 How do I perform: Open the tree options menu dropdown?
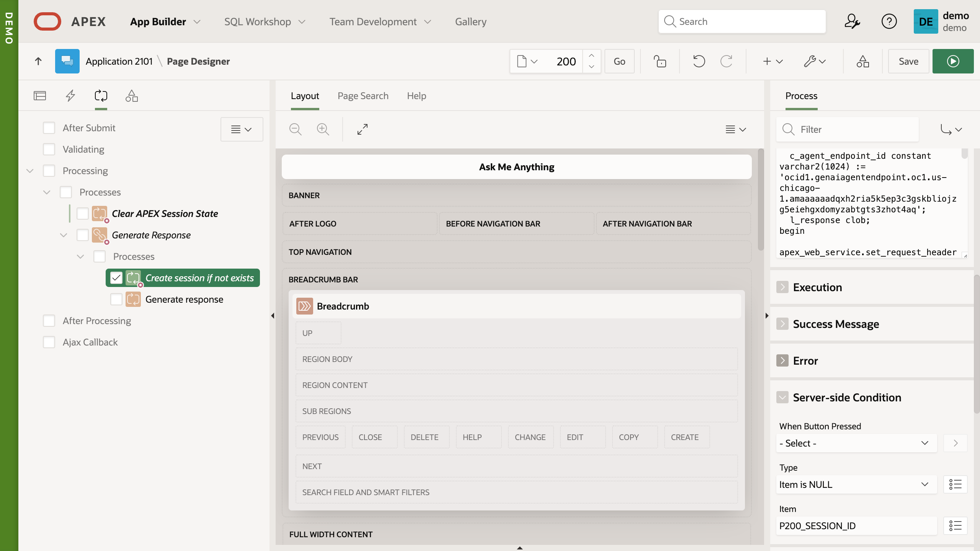(242, 129)
